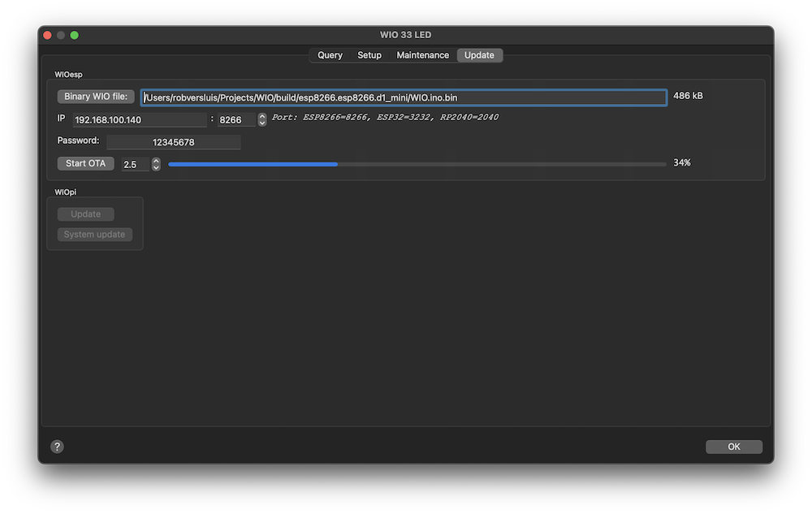This screenshot has width=812, height=514.
Task: Open the Setup tab
Action: click(x=369, y=55)
